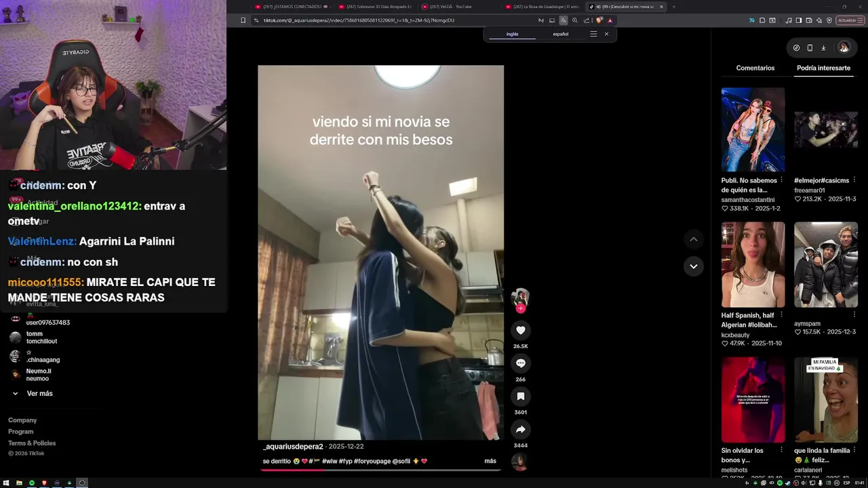The image size is (868, 488).
Task: Open more options for freeamar01 video
Action: pyautogui.click(x=854, y=180)
